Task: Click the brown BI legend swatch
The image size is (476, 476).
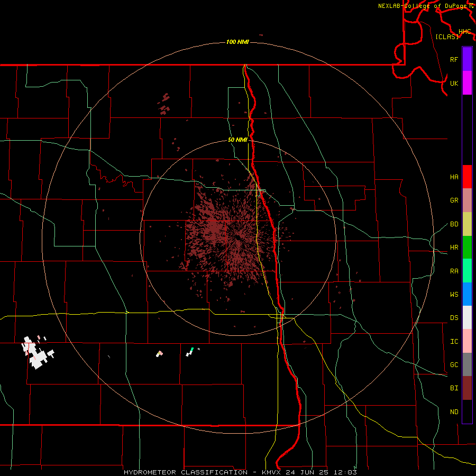Action: click(467, 388)
